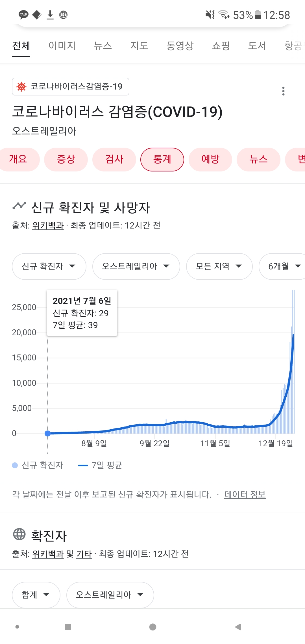305x644 pixels.
Task: Switch to the 이미지 search tab
Action: coord(62,46)
